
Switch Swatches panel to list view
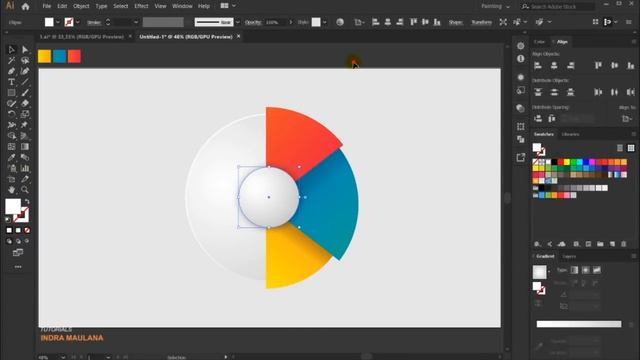point(620,148)
